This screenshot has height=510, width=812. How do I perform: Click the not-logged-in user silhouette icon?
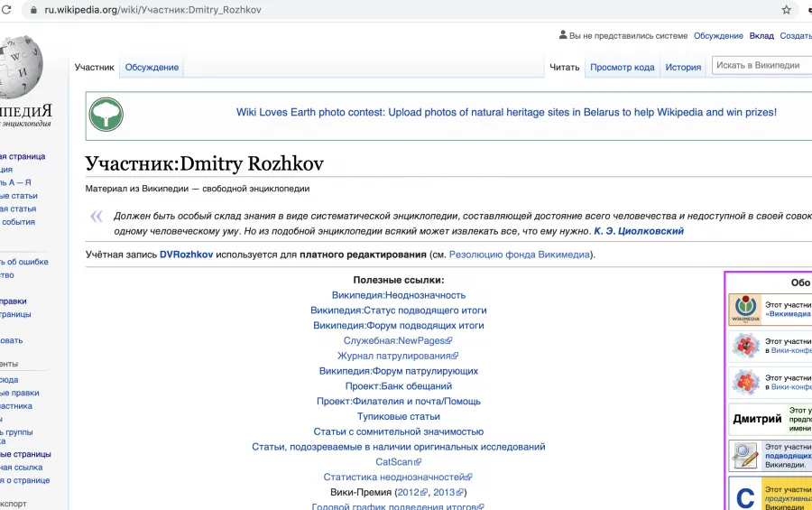[563, 35]
